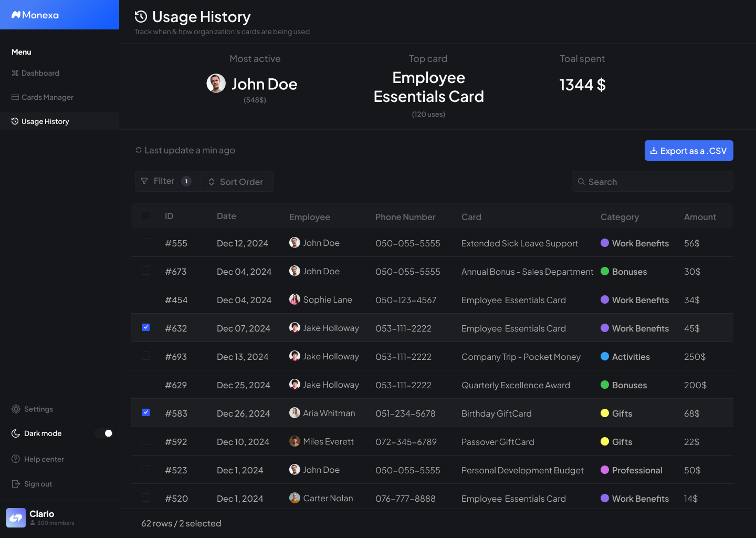Viewport: 756px width, 538px height.
Task: Click the search magnifier icon
Action: tap(581, 181)
